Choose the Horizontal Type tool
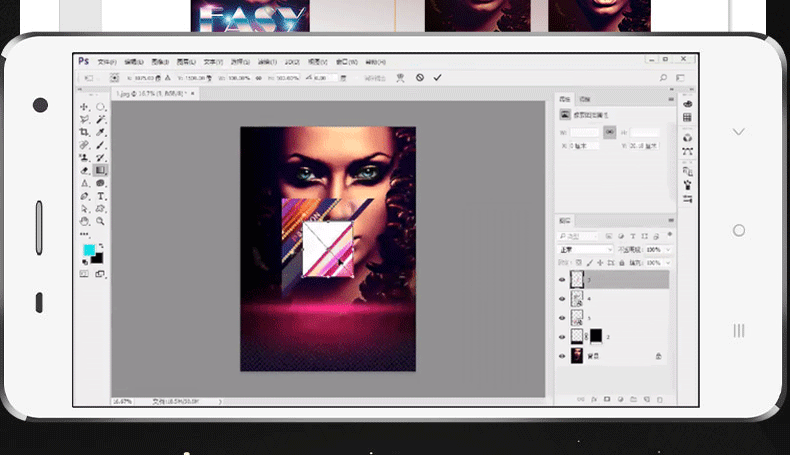 tap(101, 196)
